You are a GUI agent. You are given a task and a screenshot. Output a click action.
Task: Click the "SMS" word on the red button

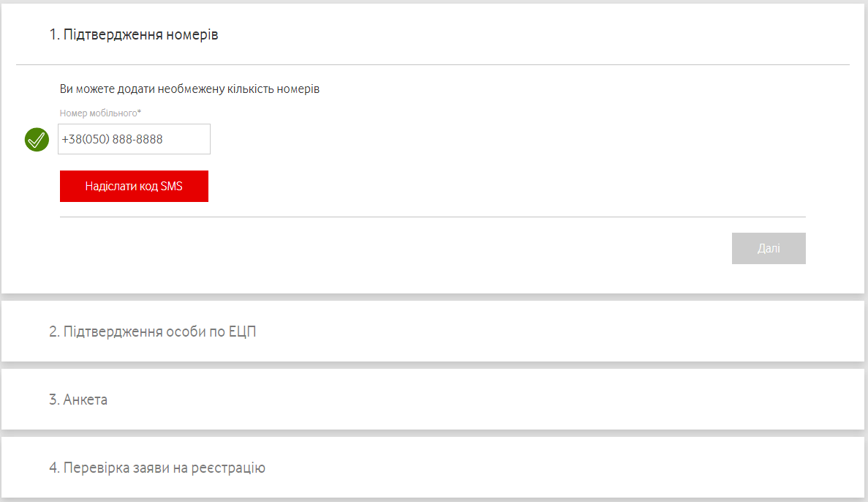[x=172, y=186]
